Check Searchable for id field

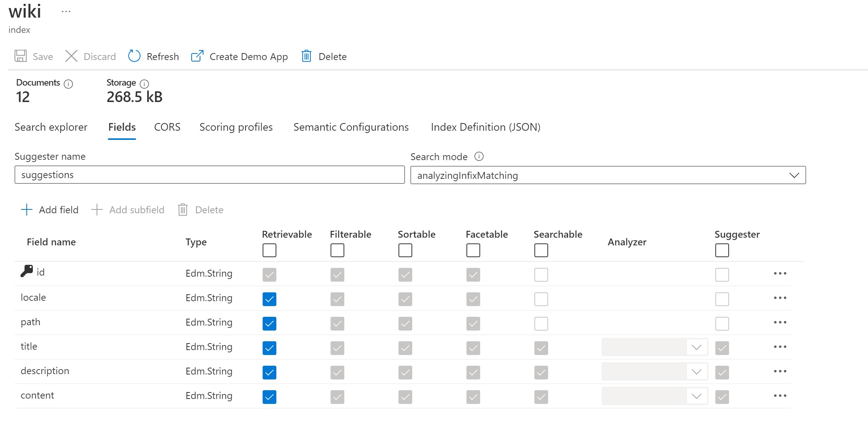coord(541,275)
